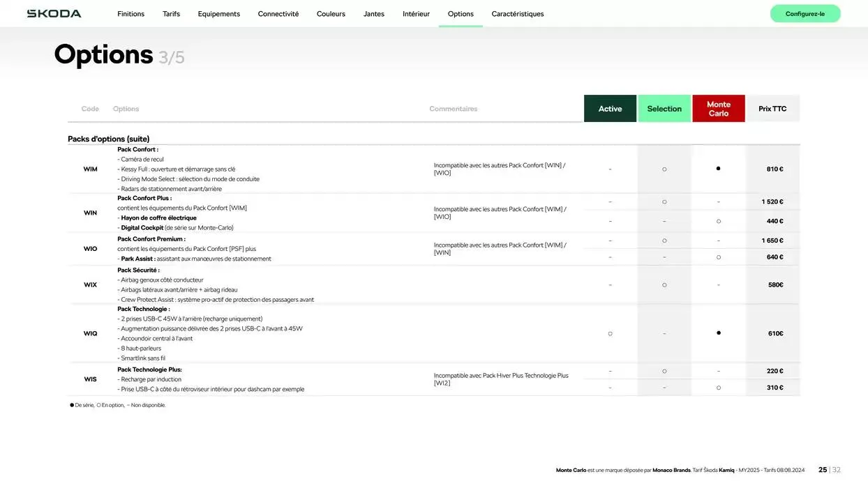Image resolution: width=868 pixels, height=488 pixels.
Task: Switch to the Intérieur tab
Action: coord(416,14)
